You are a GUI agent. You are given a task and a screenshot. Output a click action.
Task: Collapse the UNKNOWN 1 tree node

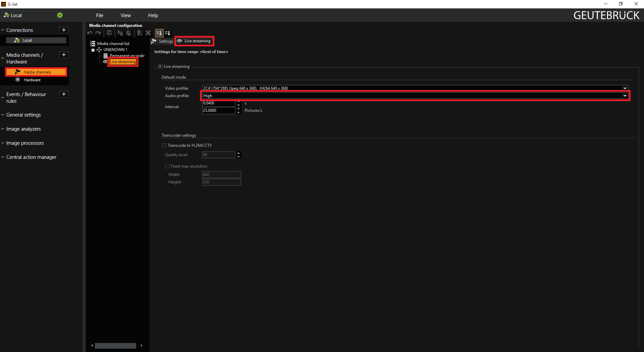tap(93, 50)
